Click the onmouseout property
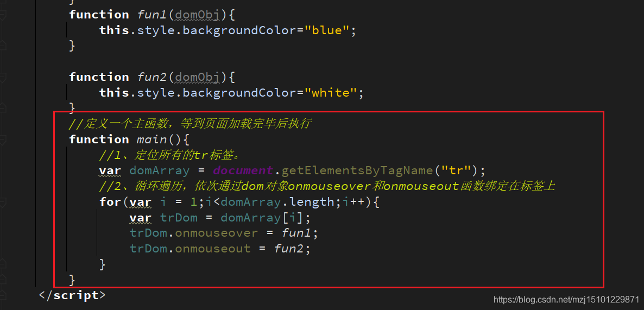The height and width of the screenshot is (310, 644). (x=213, y=249)
